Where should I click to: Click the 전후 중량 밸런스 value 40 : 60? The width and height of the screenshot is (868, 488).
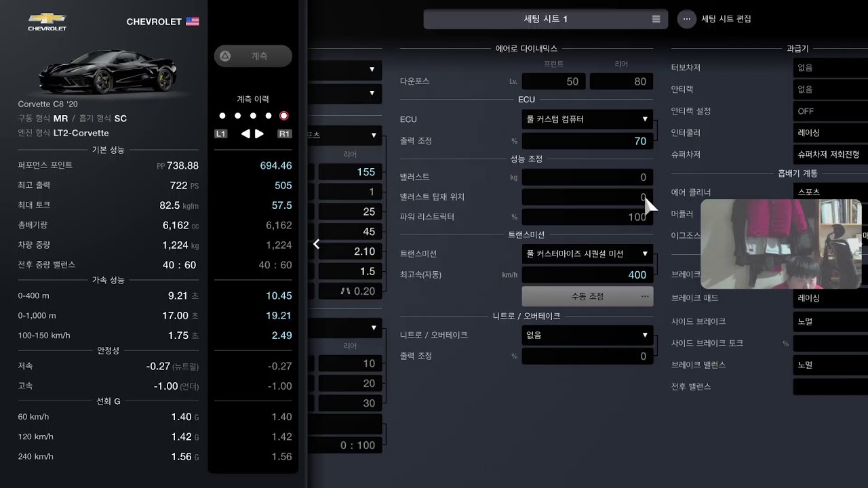click(x=179, y=265)
